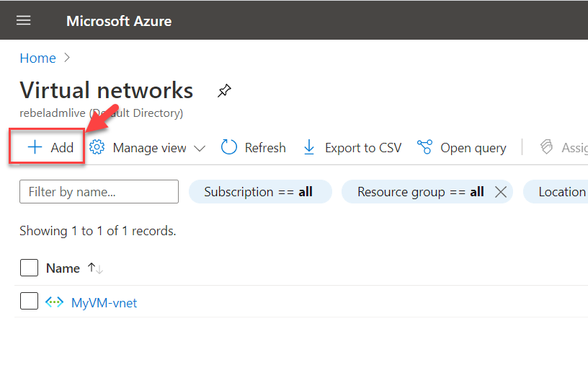Check the MyVM-vnet row checkbox
588x386 pixels.
click(29, 301)
